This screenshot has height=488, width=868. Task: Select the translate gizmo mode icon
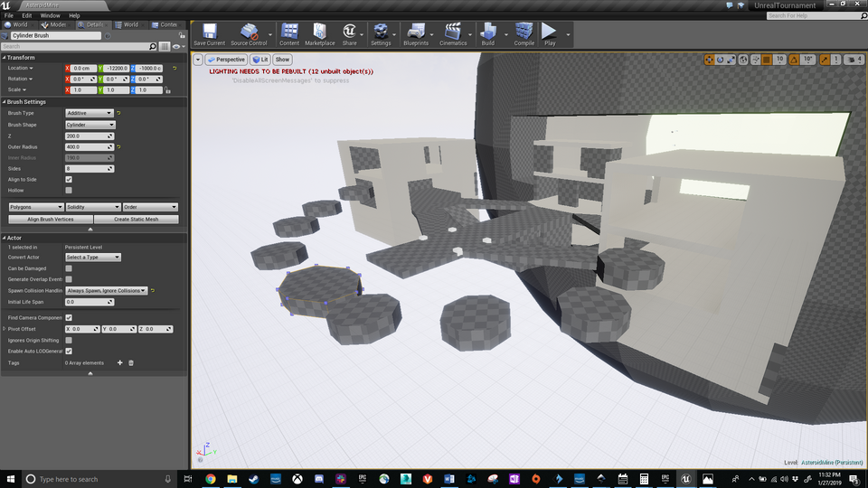point(709,60)
